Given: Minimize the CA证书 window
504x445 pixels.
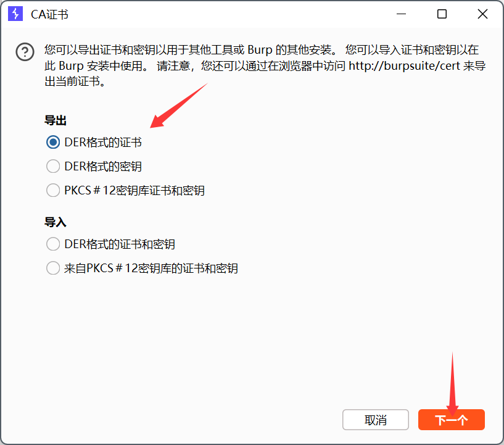Looking at the screenshot, I should pos(401,14).
